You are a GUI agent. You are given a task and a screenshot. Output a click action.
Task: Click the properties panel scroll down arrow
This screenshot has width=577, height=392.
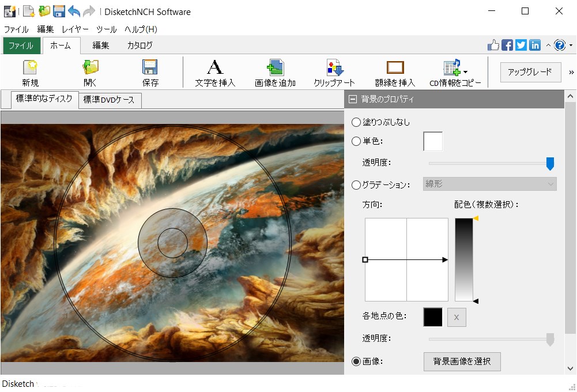(571, 368)
